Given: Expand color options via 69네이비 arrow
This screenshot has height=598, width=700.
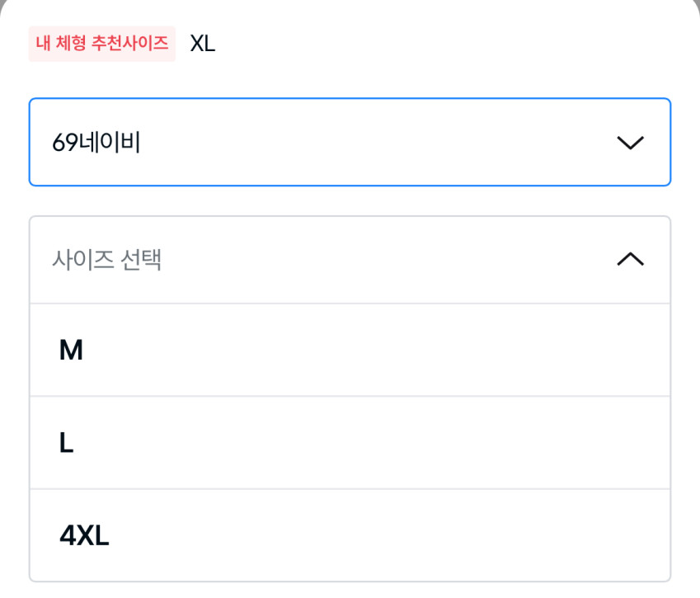Looking at the screenshot, I should tap(630, 143).
